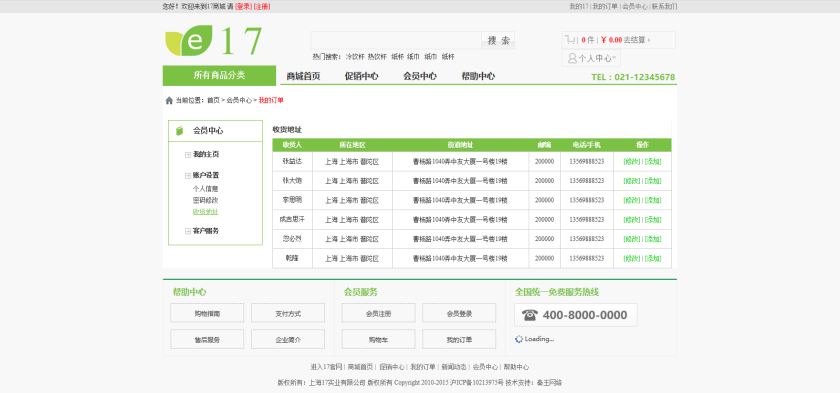Viewport: 840px width, 393px height.
Task: Click the telephone icon by 400-8000-0000
Action: [x=529, y=315]
